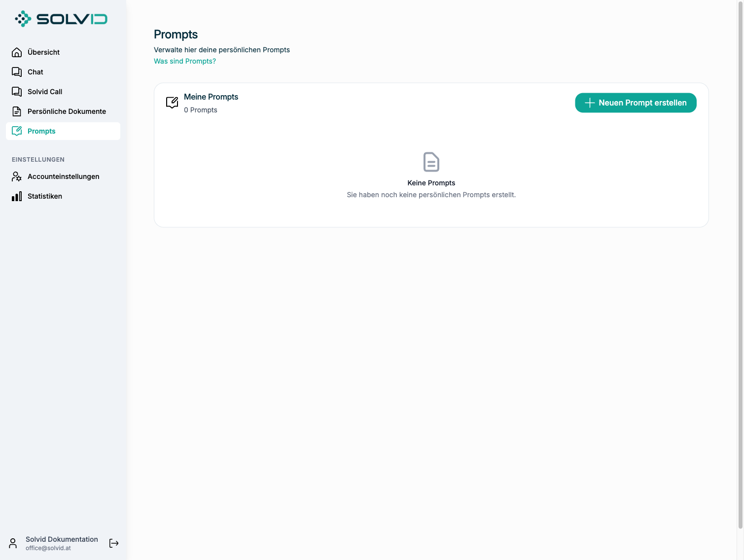Screen dimensions: 744x560
Task: Open the 'Was sind Prompts?' link
Action: click(x=185, y=61)
